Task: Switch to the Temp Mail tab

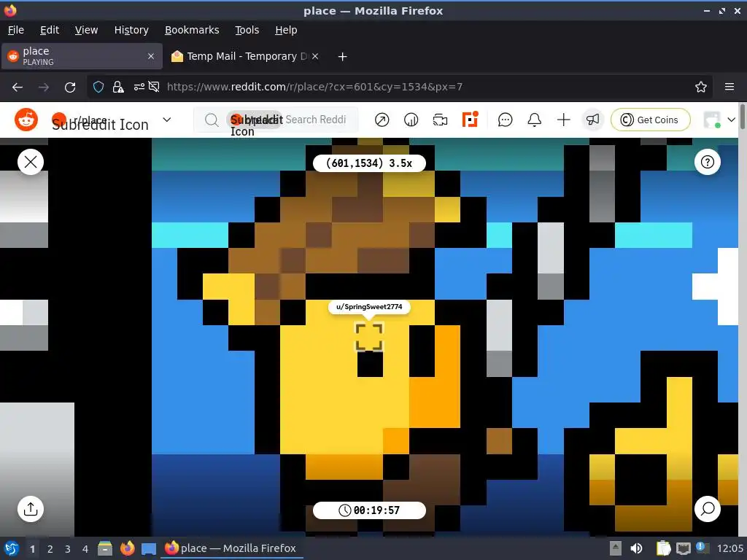Action: click(x=245, y=56)
